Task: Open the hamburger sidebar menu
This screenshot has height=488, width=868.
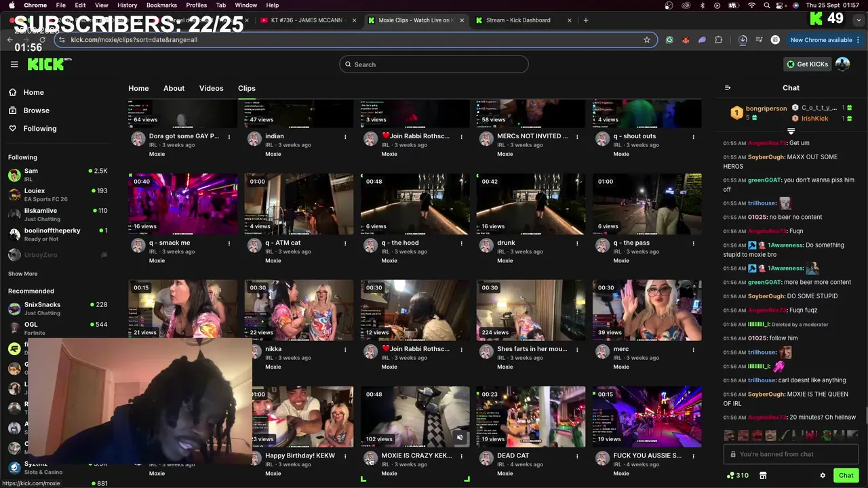Action: [x=14, y=64]
